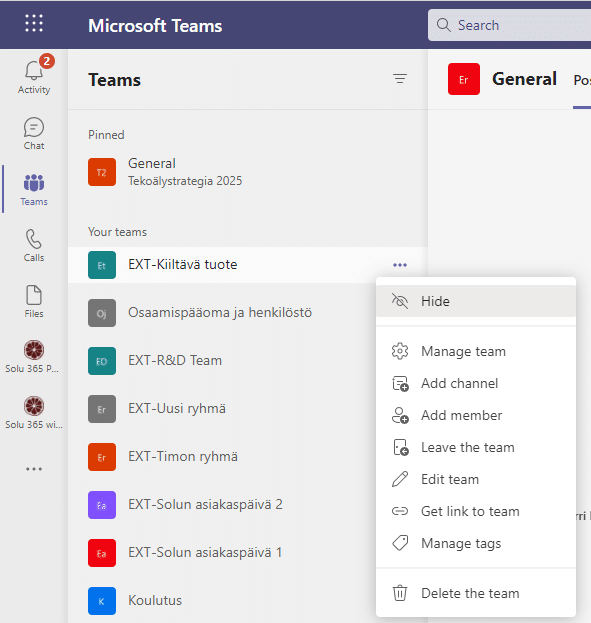Open Osaamispääoma ja henkilöstö team

[x=223, y=313]
